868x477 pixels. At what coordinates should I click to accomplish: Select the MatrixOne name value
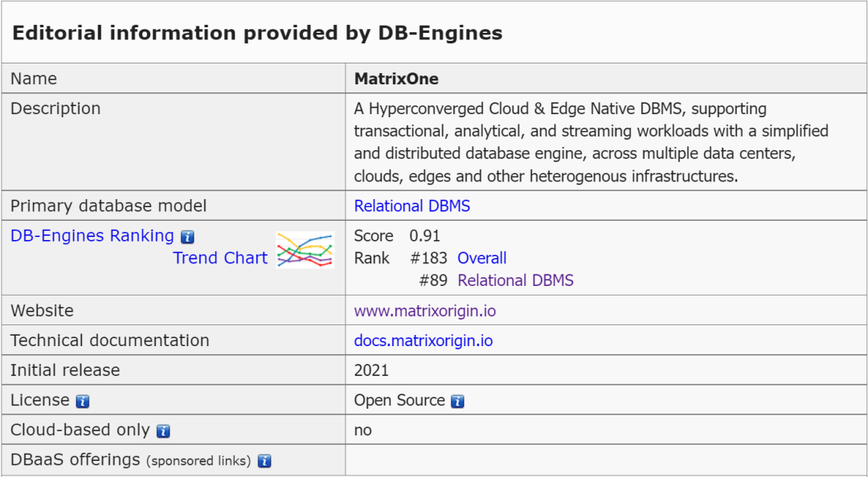(x=396, y=79)
